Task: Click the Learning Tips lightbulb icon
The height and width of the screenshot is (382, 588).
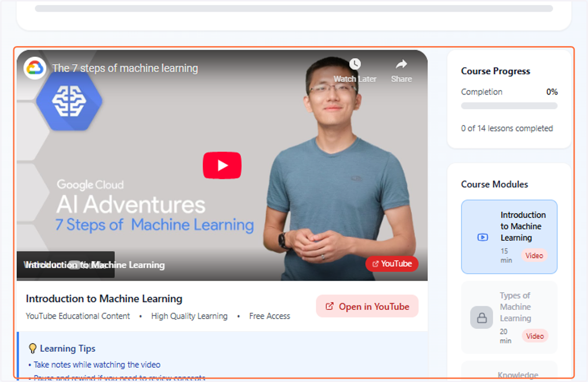Action: [x=33, y=349]
